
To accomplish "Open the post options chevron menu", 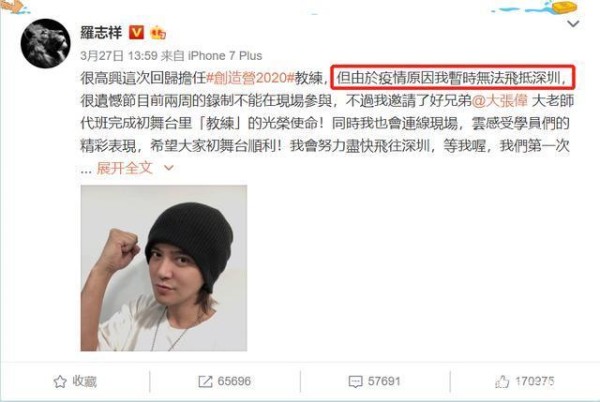I will tap(573, 24).
